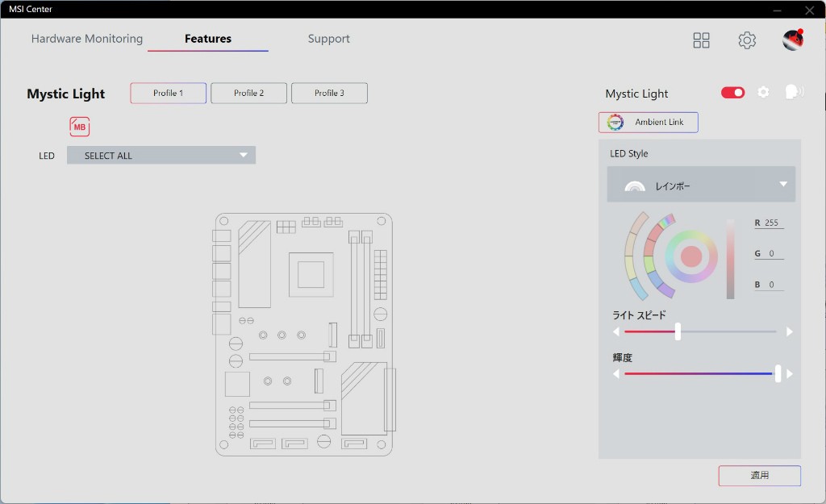Image resolution: width=826 pixels, height=504 pixels.
Task: Click the ライト スピード slider handle
Action: (x=678, y=331)
